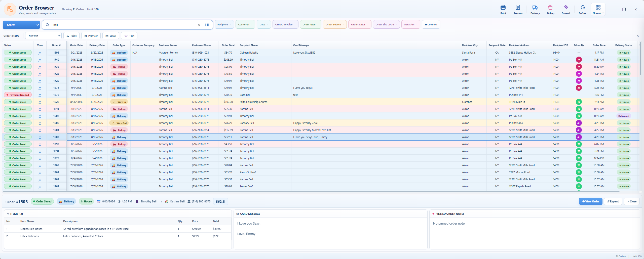This screenshot has height=259, width=644.
Task: Expand the Recipient filter dropdown
Action: tap(224, 25)
